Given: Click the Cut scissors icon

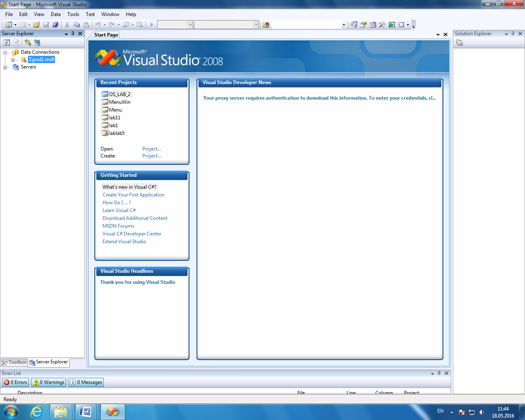Looking at the screenshot, I should 67,25.
